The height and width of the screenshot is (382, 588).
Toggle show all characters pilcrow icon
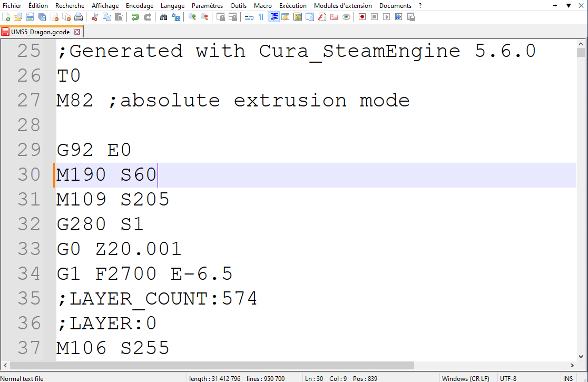coord(261,17)
